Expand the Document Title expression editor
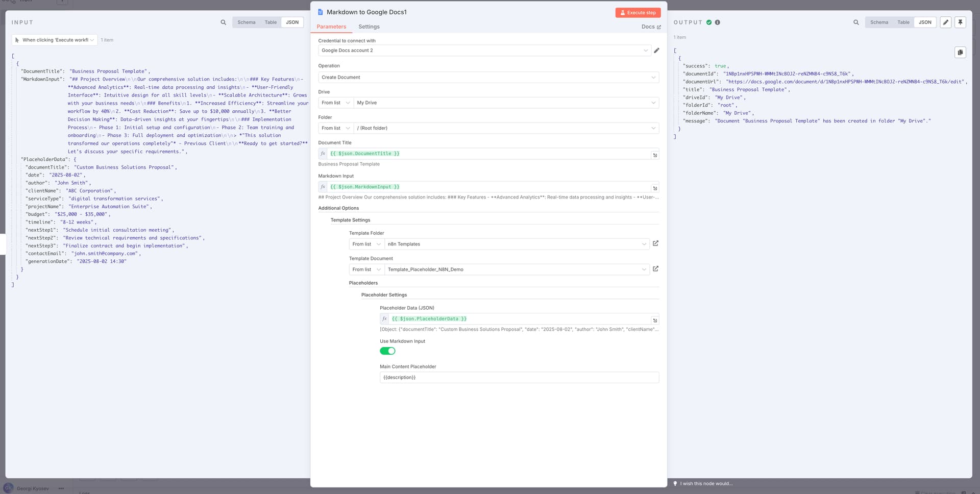980x494 pixels. [x=655, y=155]
